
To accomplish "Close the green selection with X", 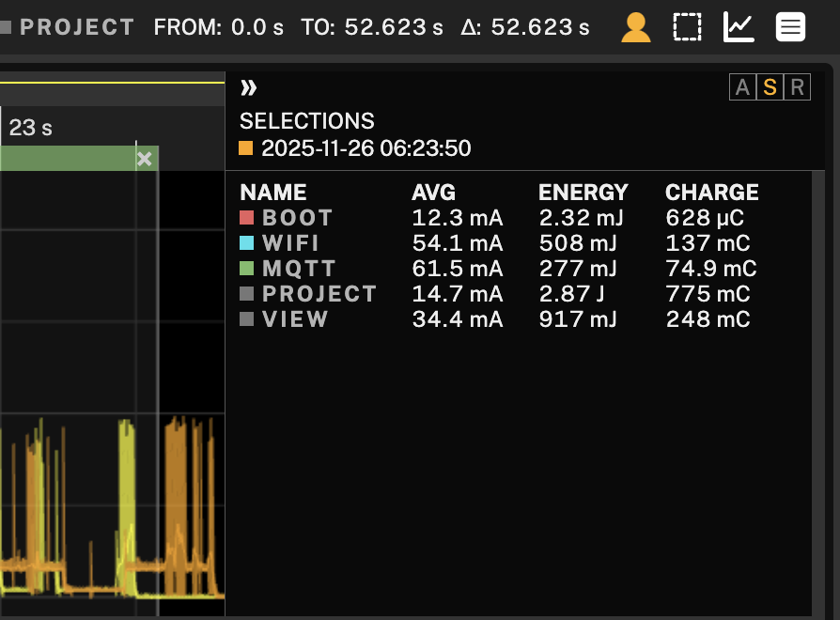I will [x=145, y=159].
